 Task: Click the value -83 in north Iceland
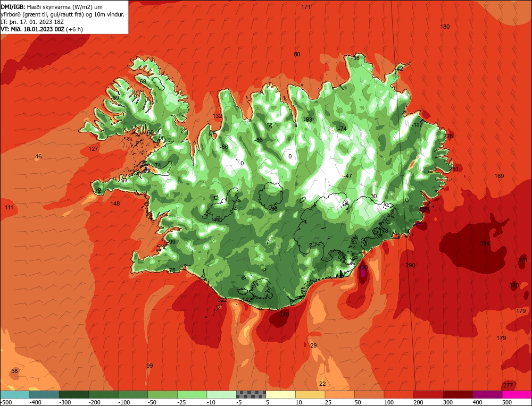coord(307,120)
